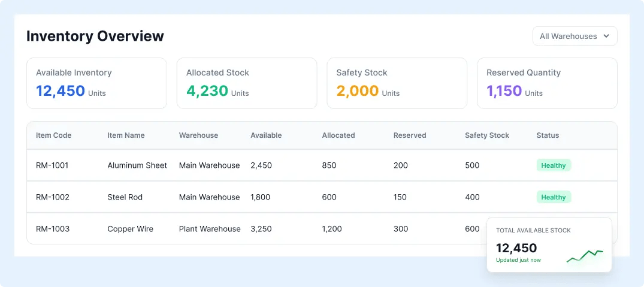644x287 pixels.
Task: Open item code RM-1002
Action: tap(53, 197)
